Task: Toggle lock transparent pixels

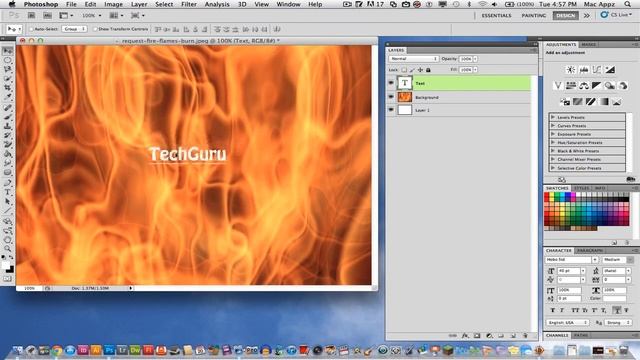Action: point(404,70)
